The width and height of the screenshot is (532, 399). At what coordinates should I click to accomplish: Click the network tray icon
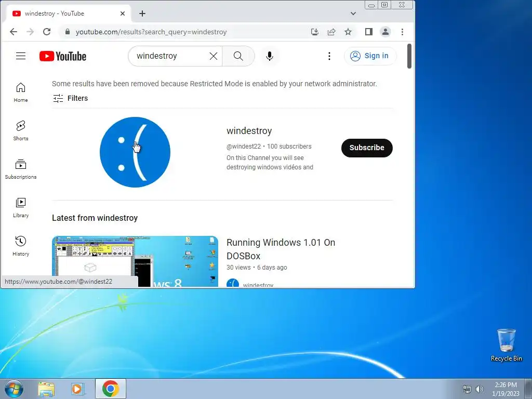[467, 389]
